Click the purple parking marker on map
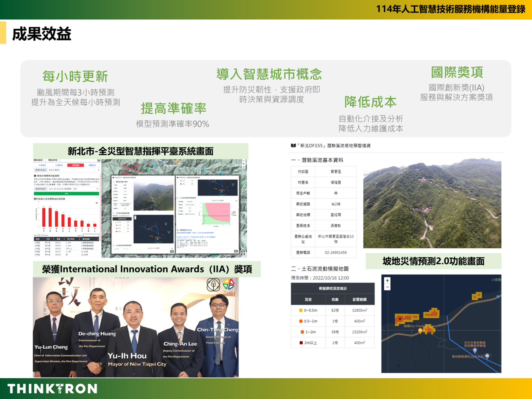 pos(475,351)
